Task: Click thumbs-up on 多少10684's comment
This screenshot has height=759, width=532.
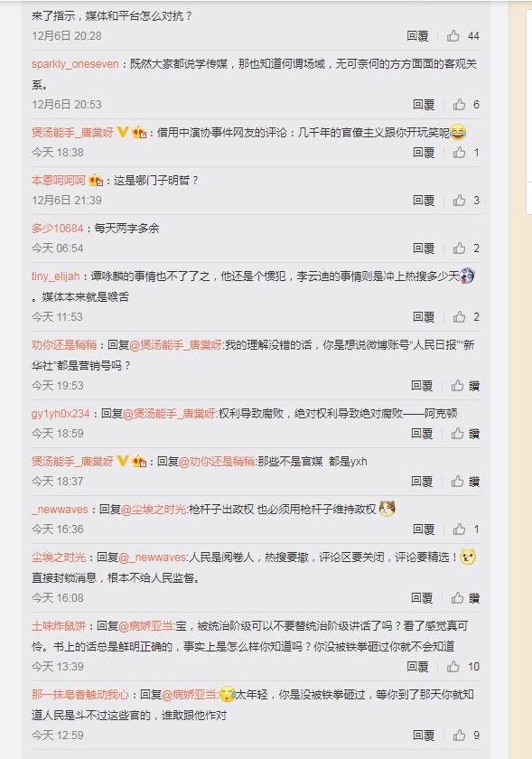Action: click(x=460, y=248)
